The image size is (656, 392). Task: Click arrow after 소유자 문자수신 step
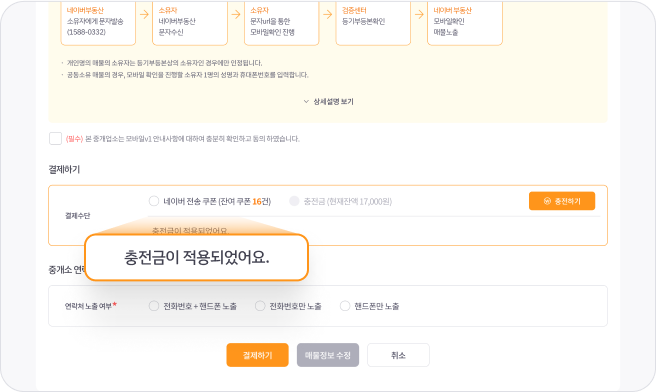(236, 15)
